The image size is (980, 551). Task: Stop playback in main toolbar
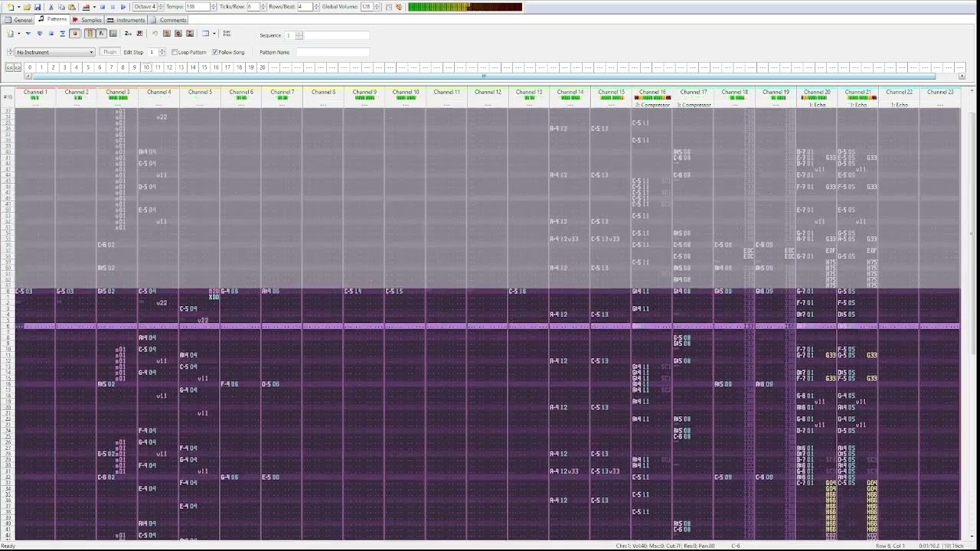coord(103,7)
